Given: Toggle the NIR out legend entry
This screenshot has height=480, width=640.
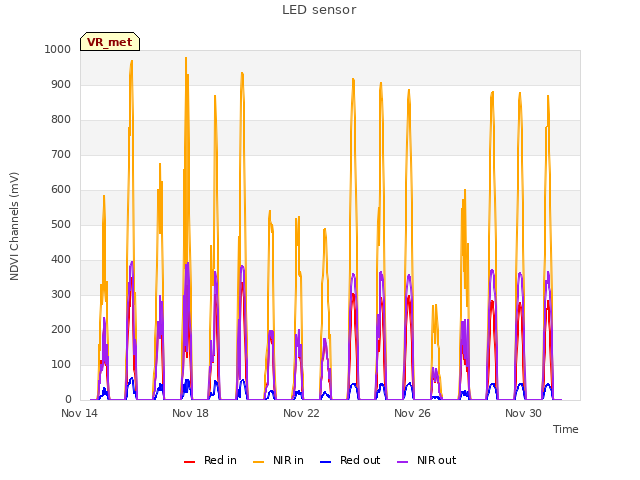Looking at the screenshot, I should coord(427,460).
